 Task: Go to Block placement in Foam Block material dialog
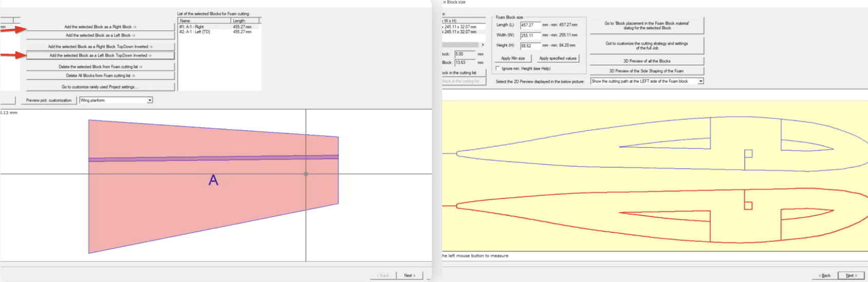point(647,26)
